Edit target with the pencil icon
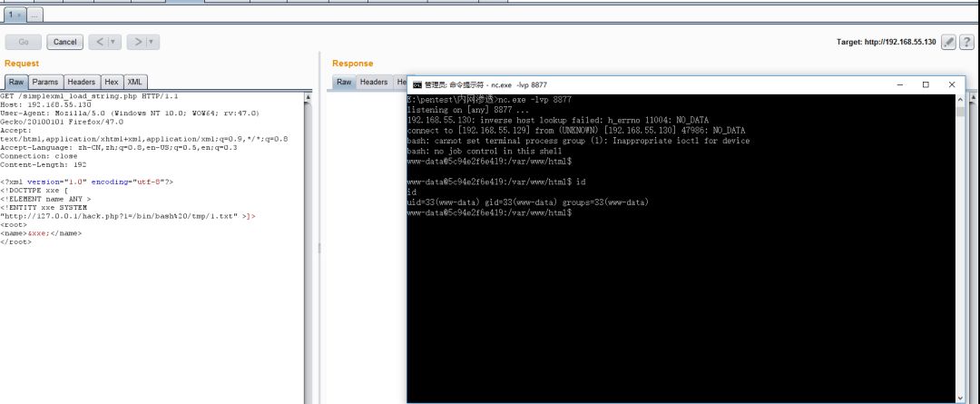Viewport: 980px width, 404px height. [948, 42]
